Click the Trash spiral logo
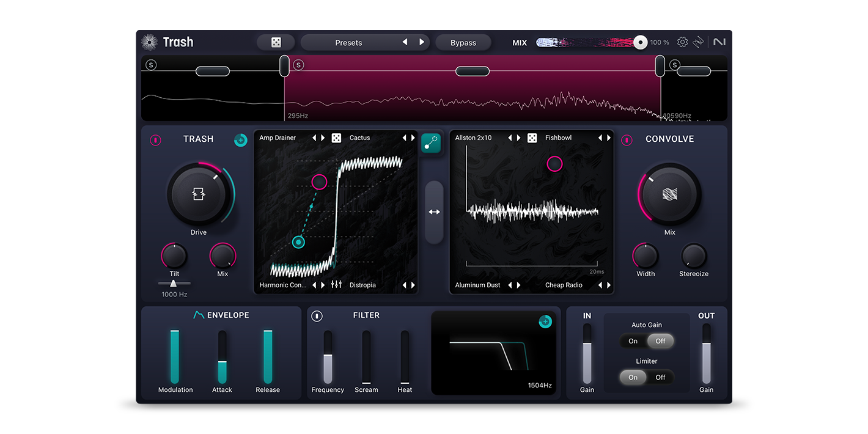868x434 pixels. tap(149, 42)
